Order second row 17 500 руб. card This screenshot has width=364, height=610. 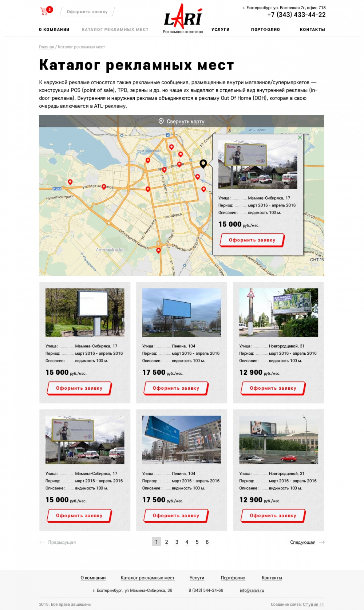pyautogui.click(x=176, y=516)
